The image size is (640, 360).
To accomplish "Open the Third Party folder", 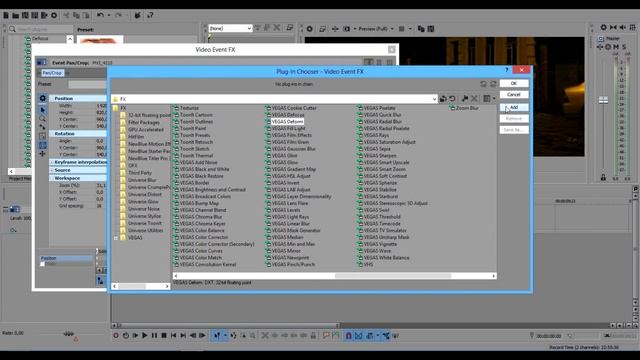I will click(x=140, y=173).
